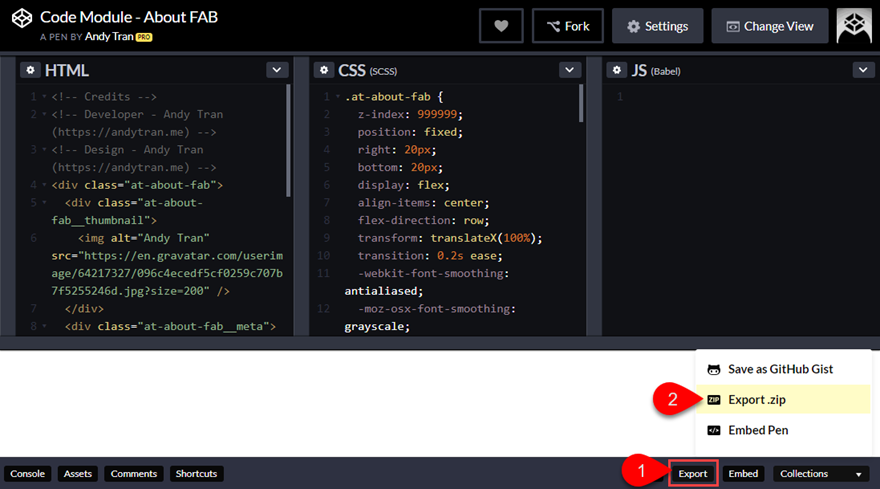Image resolution: width=880 pixels, height=489 pixels.
Task: Click the PRO badge next to author
Action: (145, 37)
